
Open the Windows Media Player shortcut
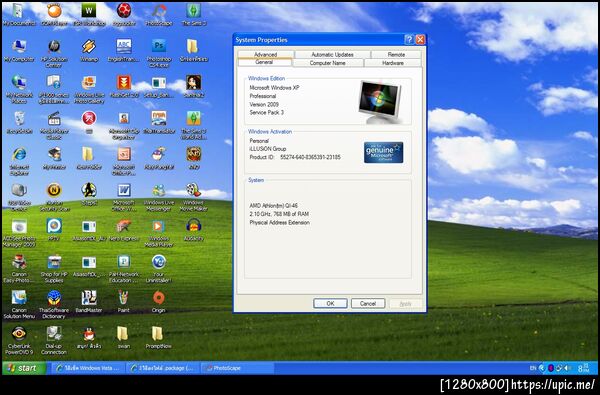[x=158, y=233]
